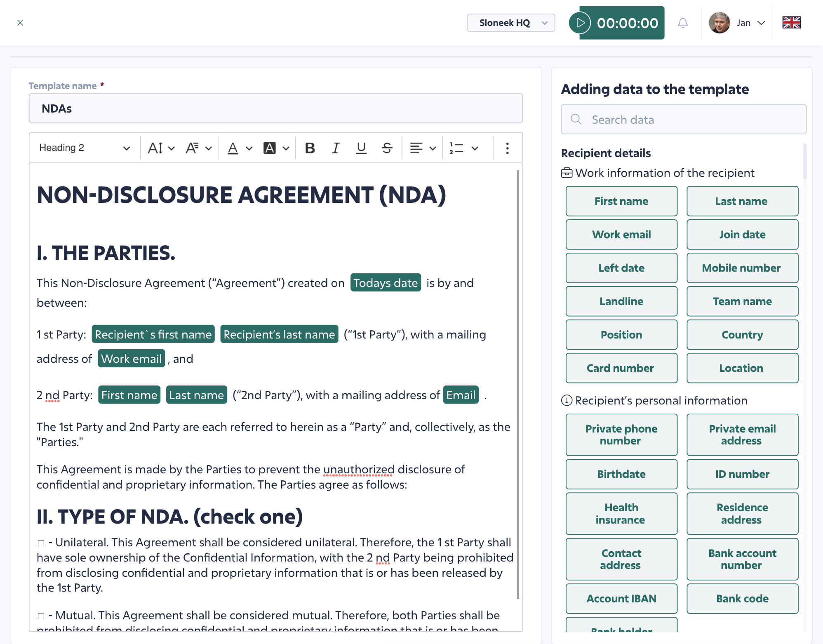Click the II. TYPE OF NDA heading
This screenshot has width=823, height=644.
(170, 517)
